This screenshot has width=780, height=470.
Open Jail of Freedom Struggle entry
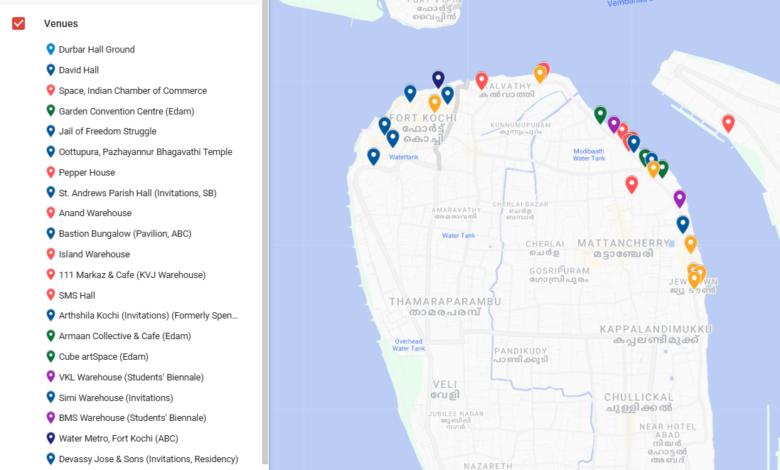pyautogui.click(x=107, y=131)
